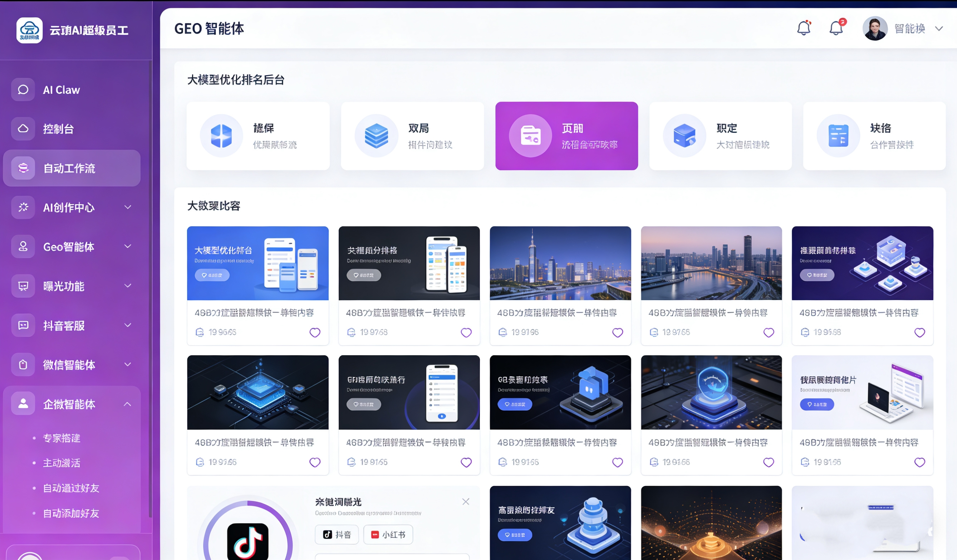
Task: Click the person icon beside Geo智能体
Action: tap(23, 246)
